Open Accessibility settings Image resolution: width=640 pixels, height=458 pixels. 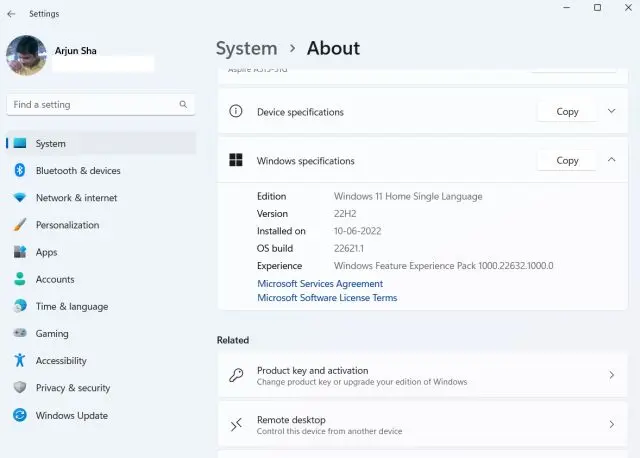click(101, 361)
